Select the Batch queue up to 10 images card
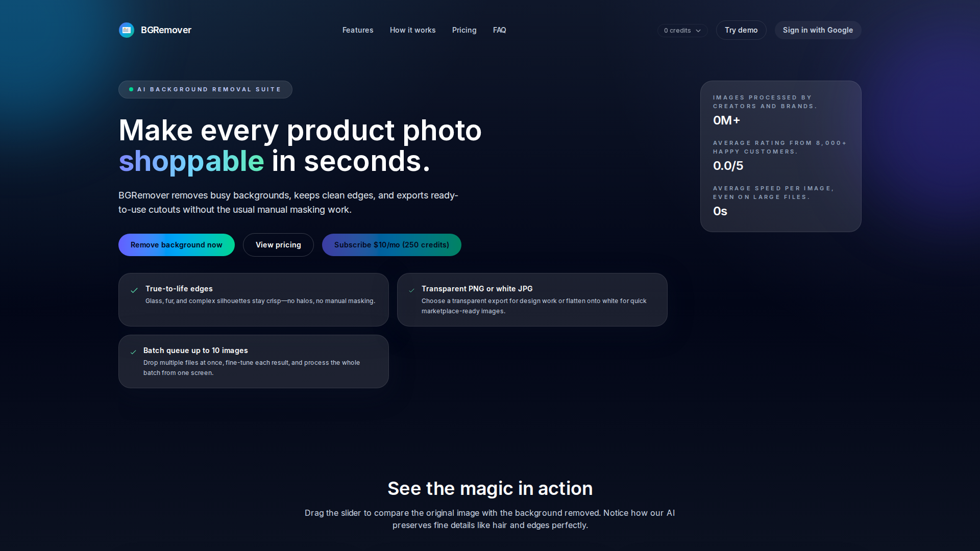 (254, 361)
